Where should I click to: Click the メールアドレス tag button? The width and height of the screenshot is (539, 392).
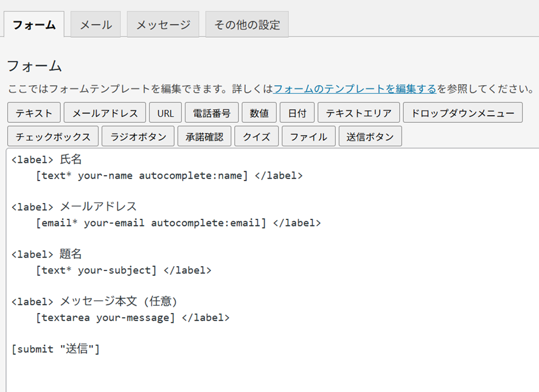point(105,113)
